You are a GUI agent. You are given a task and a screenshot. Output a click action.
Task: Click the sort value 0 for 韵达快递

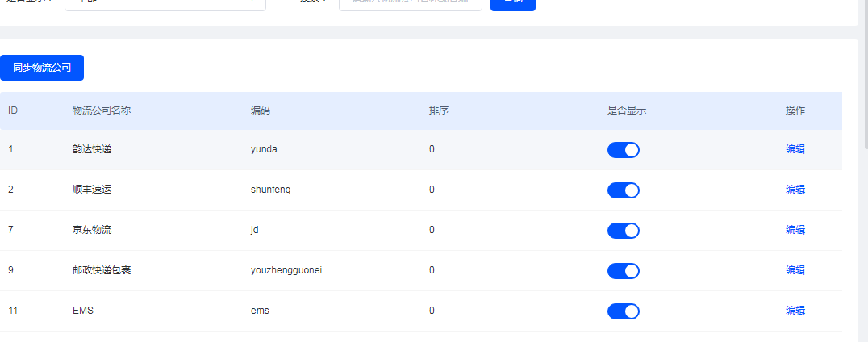point(432,149)
